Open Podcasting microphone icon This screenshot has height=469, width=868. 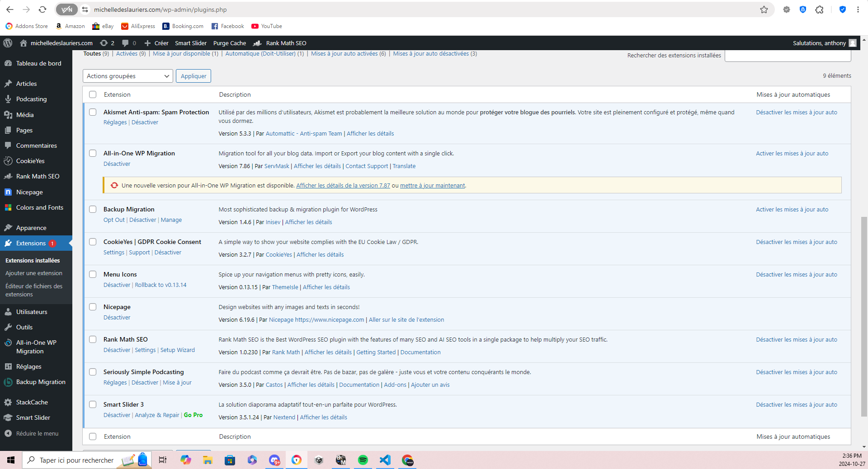8,99
